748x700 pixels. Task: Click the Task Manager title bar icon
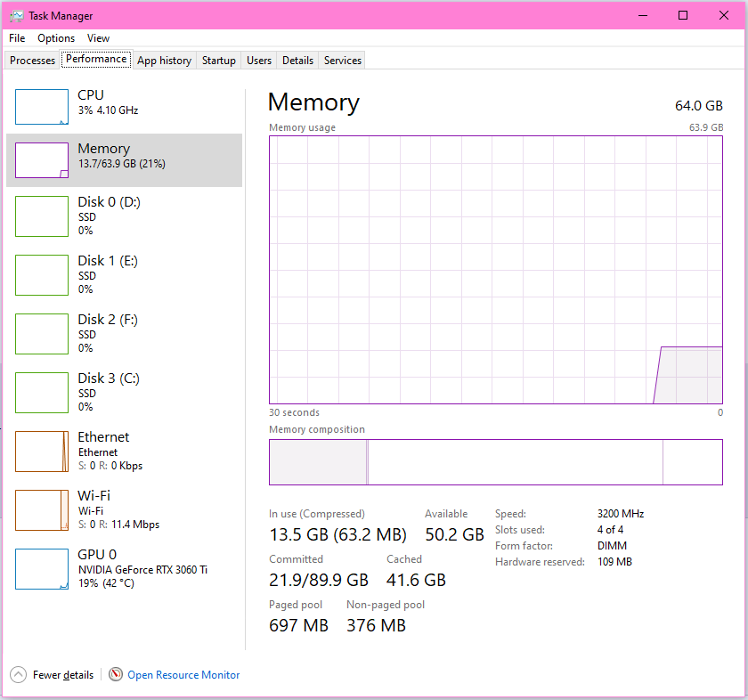click(17, 16)
